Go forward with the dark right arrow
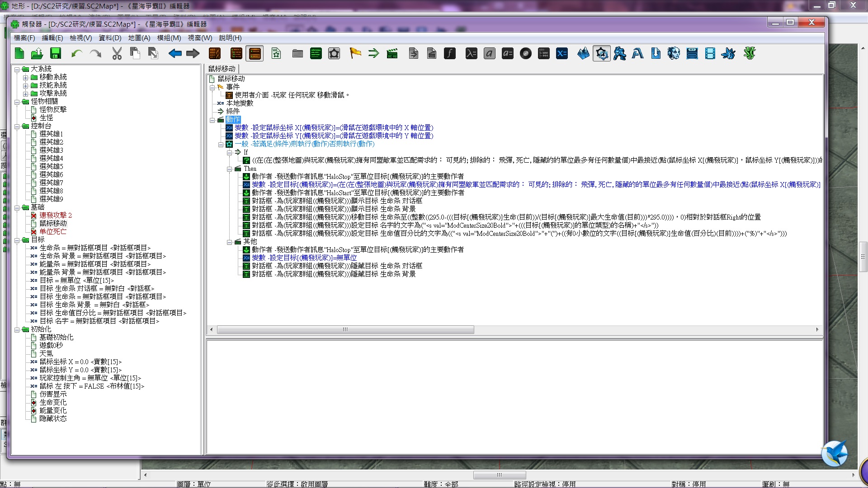This screenshot has width=868, height=488. (193, 53)
